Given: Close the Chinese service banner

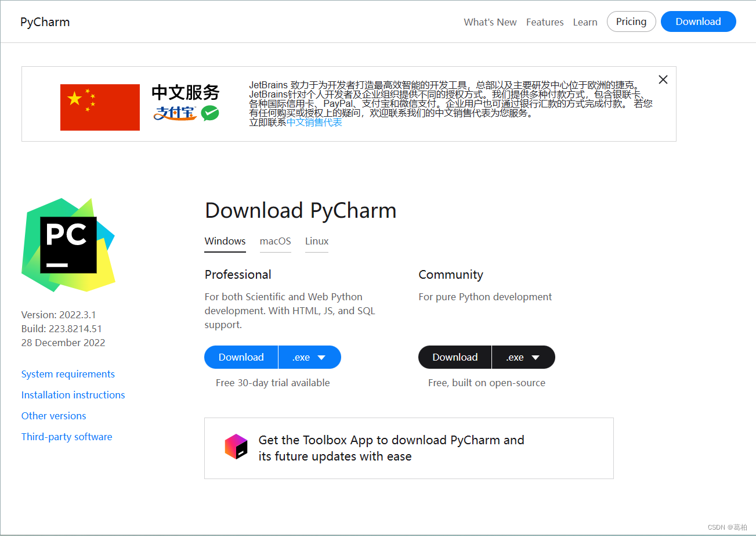Looking at the screenshot, I should click(x=663, y=80).
